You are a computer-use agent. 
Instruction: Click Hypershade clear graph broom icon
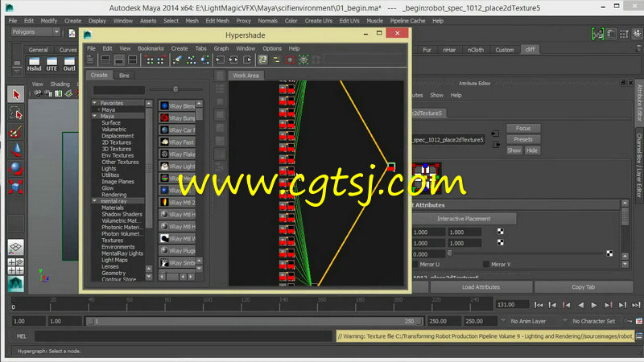tap(177, 60)
